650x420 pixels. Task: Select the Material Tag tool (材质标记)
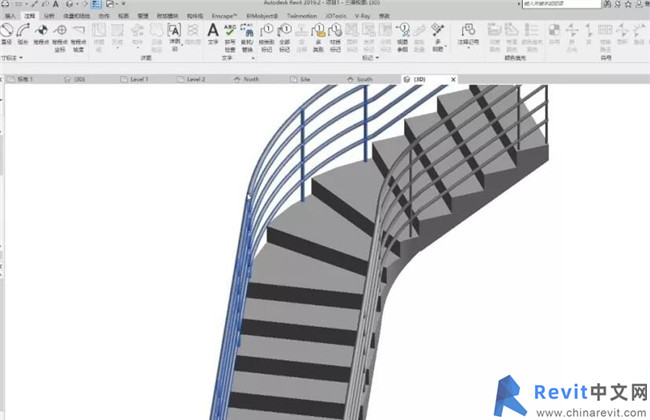[x=335, y=38]
